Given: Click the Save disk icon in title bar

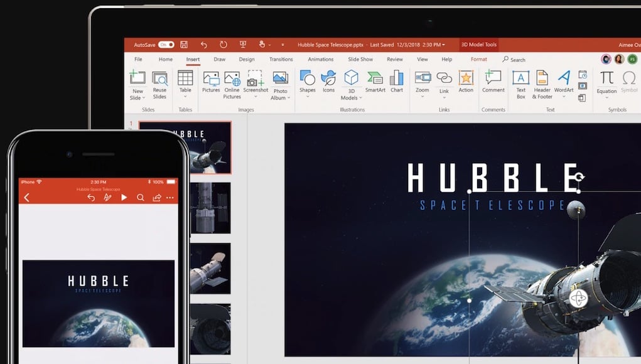Looking at the screenshot, I should pyautogui.click(x=184, y=45).
